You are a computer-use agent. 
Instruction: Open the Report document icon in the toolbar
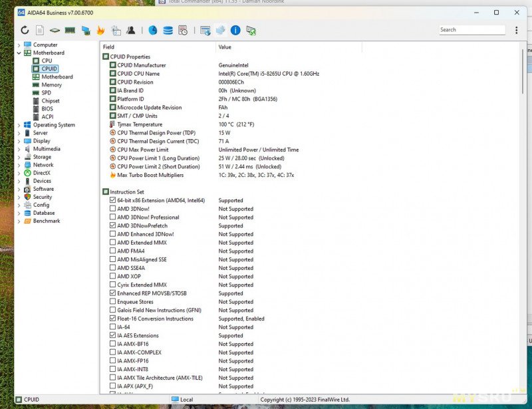pos(40,30)
